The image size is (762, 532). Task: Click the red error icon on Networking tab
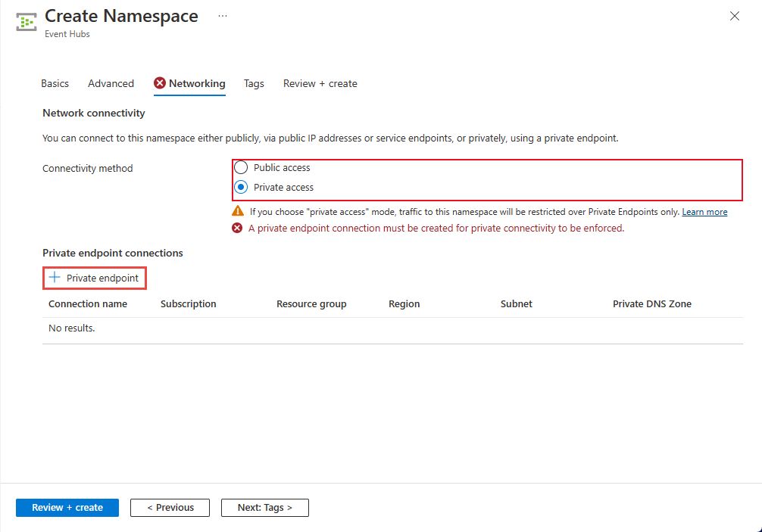160,83
